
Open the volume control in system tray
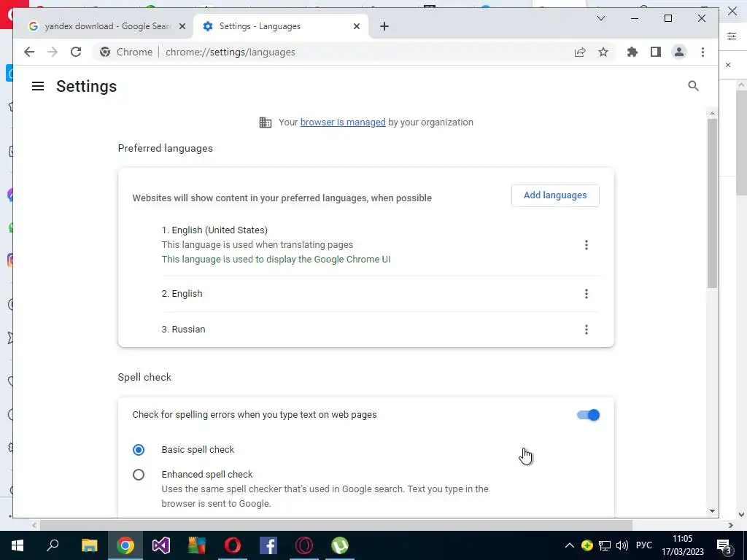pos(622,545)
